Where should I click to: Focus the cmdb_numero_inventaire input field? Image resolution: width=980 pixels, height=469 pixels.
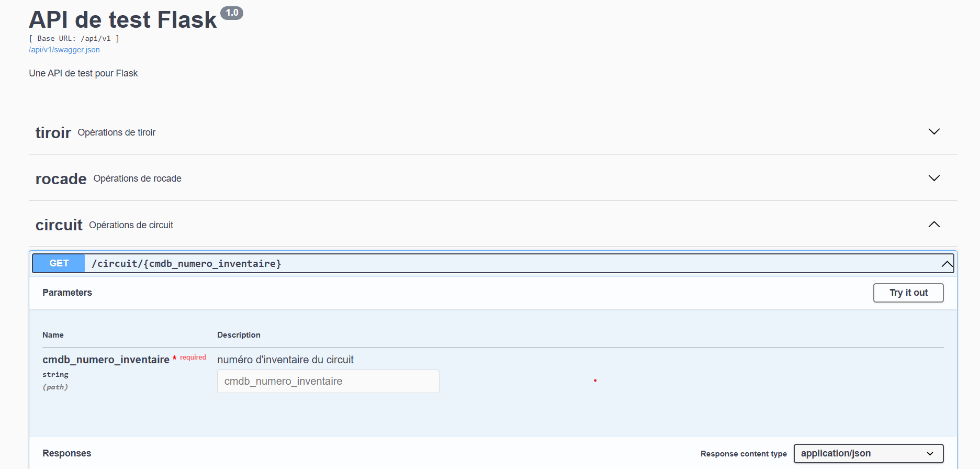coord(328,381)
